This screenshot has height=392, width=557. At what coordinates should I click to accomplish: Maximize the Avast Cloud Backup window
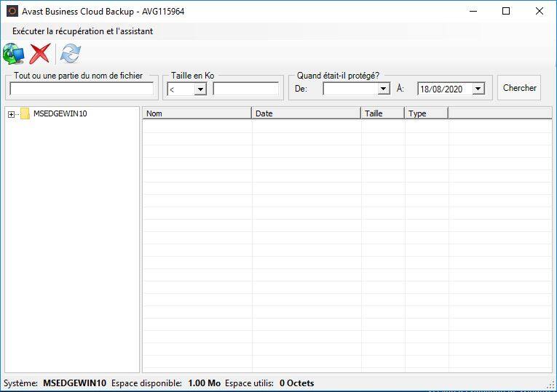pyautogui.click(x=506, y=11)
